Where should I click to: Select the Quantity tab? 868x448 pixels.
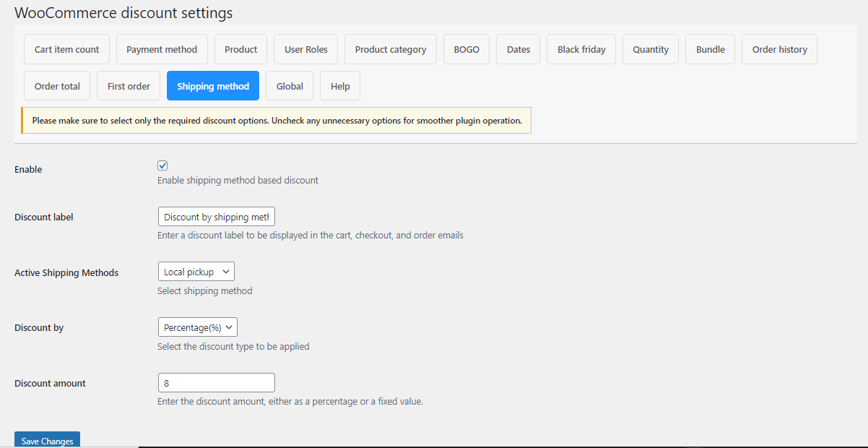650,48
